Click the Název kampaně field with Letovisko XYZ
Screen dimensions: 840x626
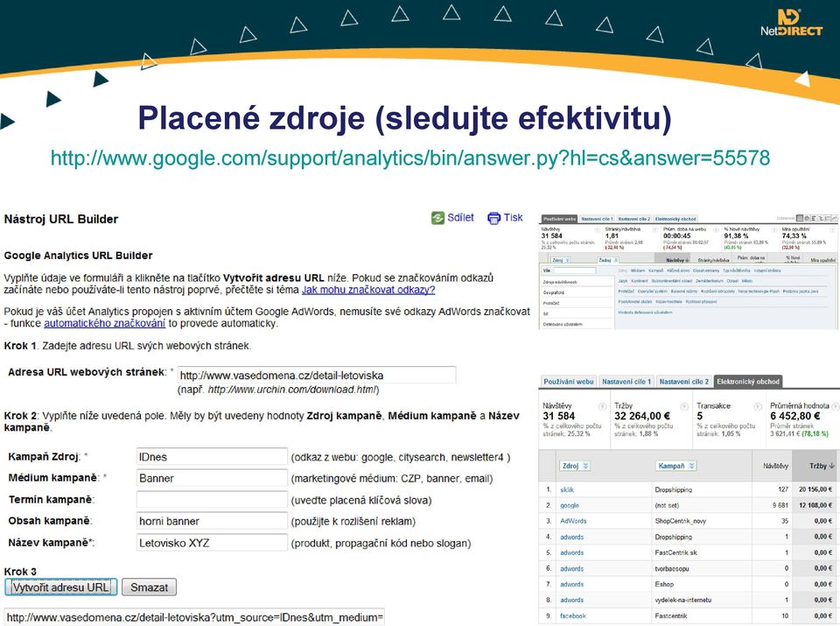pyautogui.click(x=212, y=543)
